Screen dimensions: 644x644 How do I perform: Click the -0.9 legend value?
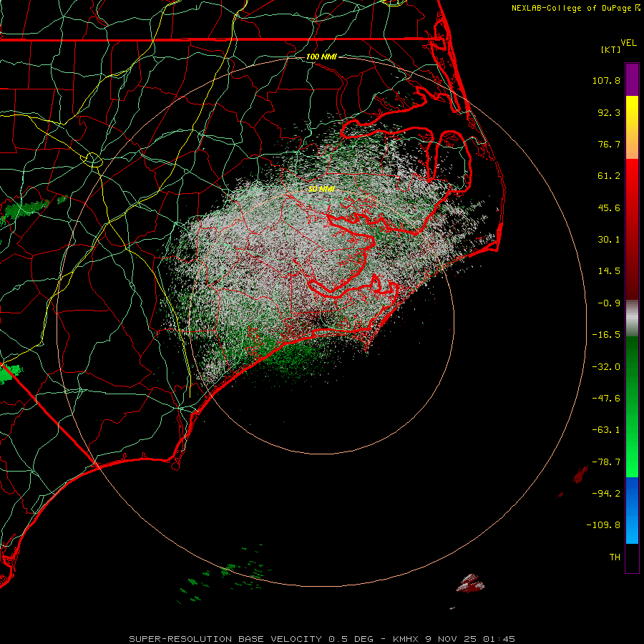point(609,303)
